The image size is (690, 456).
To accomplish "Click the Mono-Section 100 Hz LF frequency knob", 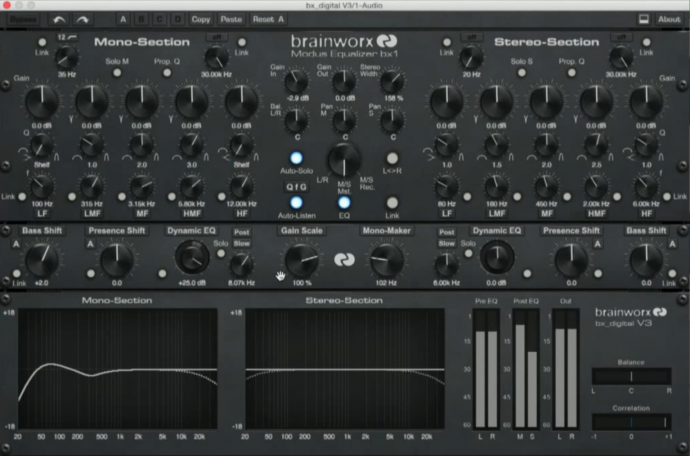I will click(42, 187).
